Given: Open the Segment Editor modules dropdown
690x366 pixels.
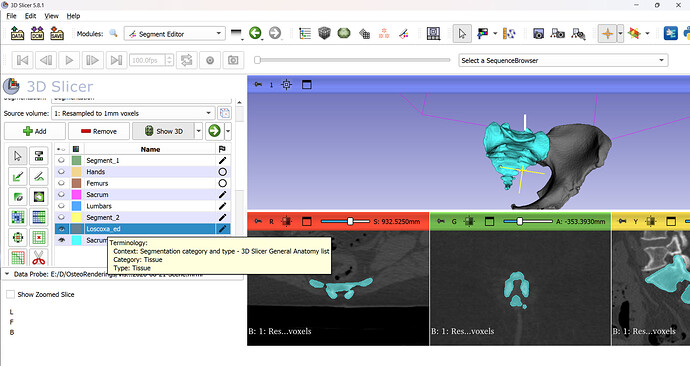Looking at the screenshot, I should (175, 34).
